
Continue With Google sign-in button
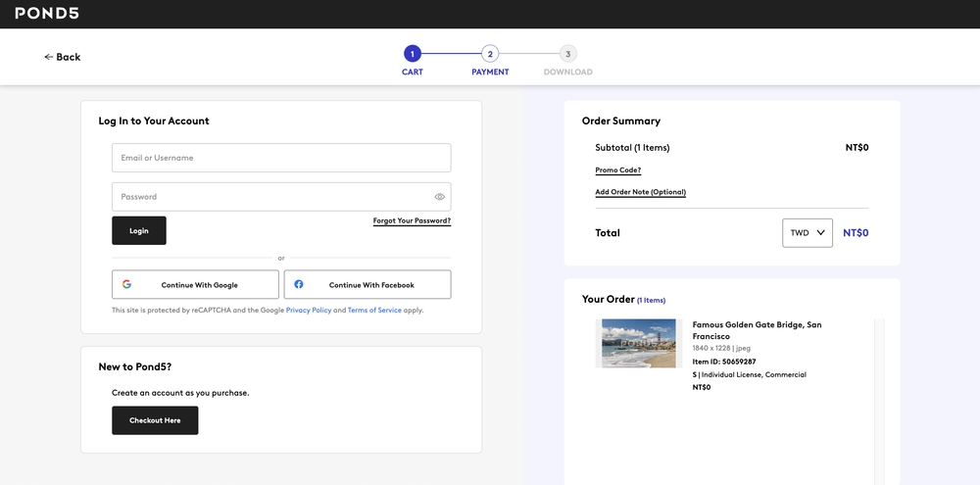click(195, 284)
